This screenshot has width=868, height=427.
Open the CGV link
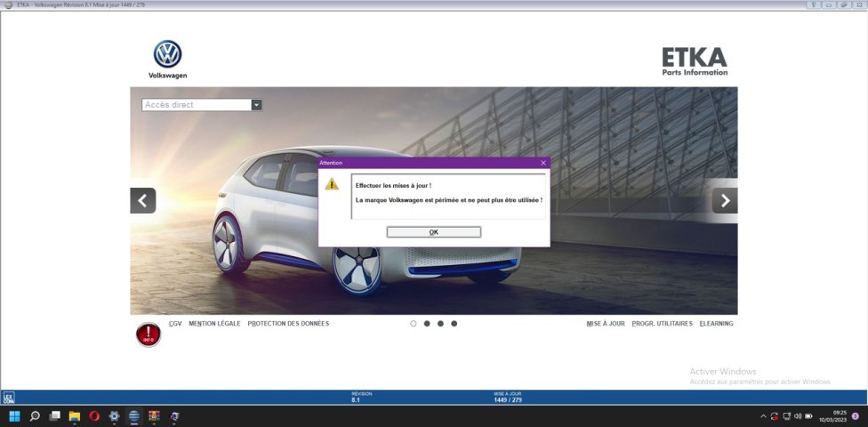[x=175, y=324]
